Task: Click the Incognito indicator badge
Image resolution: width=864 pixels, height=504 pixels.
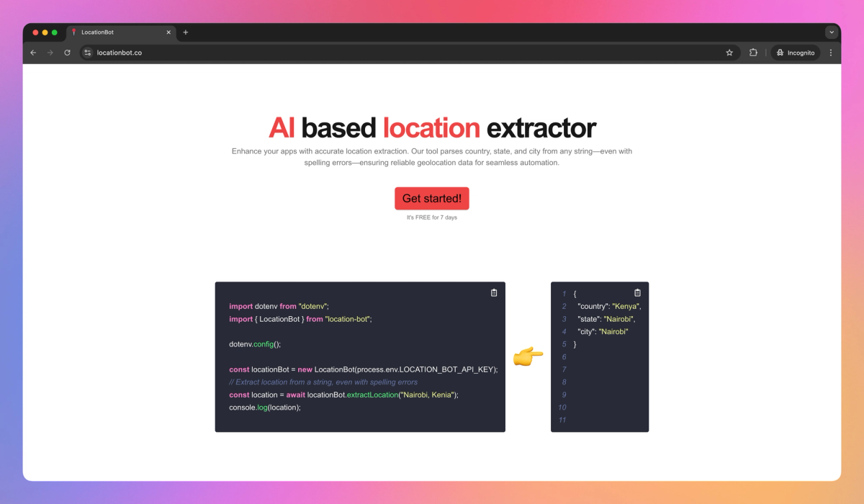Action: pos(795,52)
